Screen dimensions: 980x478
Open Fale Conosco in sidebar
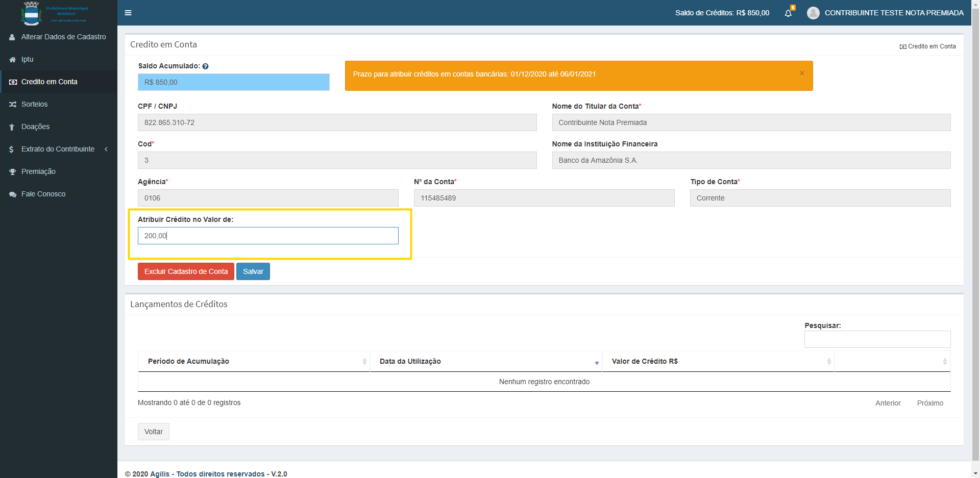43,194
